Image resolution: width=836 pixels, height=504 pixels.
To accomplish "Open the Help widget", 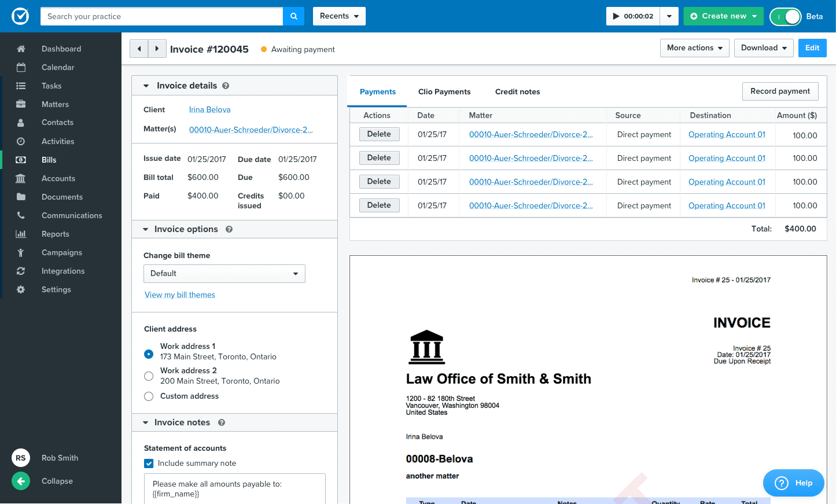I will point(793,483).
